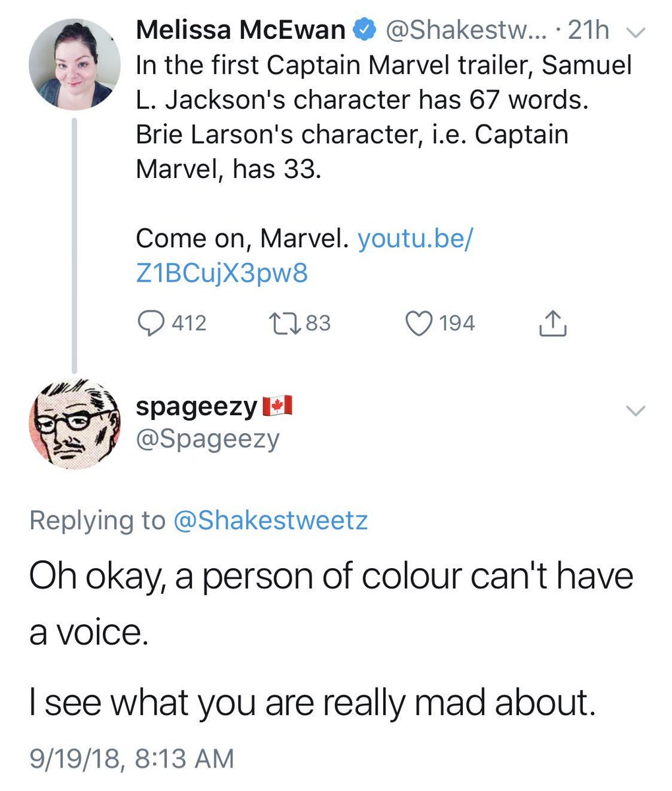Tap the 194 likes count

[457, 323]
